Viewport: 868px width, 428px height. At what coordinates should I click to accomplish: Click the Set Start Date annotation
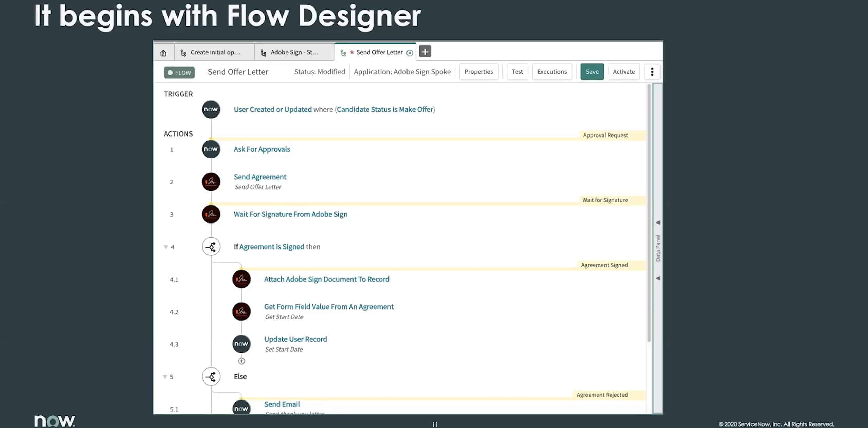(284, 349)
